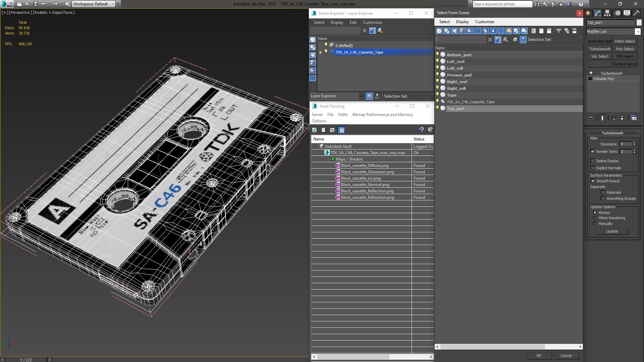Image resolution: width=644 pixels, height=362 pixels.
Task: Toggle Display Helpers filter in Scene Explorer sidebar
Action: 313,70
